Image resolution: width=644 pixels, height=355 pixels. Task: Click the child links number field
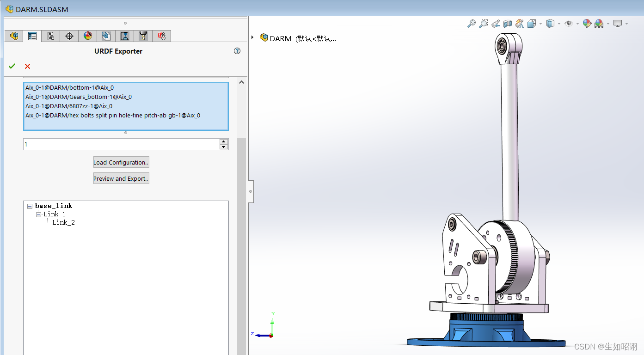click(x=122, y=144)
